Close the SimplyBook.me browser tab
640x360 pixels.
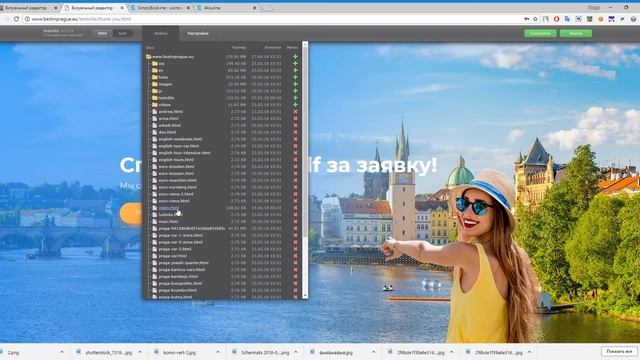[x=188, y=8]
